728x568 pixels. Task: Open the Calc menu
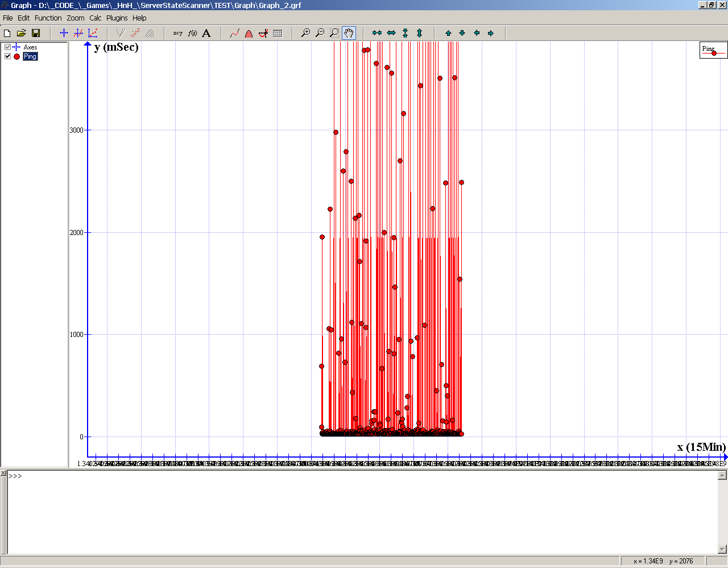(95, 18)
